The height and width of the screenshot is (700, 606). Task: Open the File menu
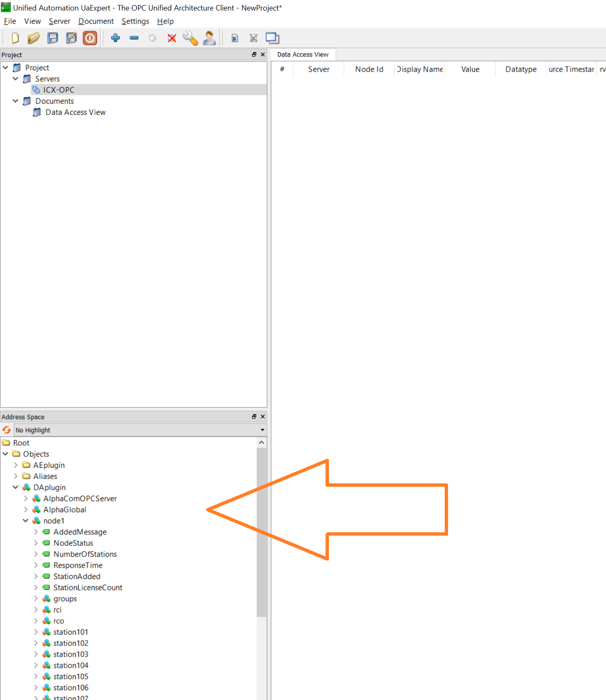click(10, 21)
